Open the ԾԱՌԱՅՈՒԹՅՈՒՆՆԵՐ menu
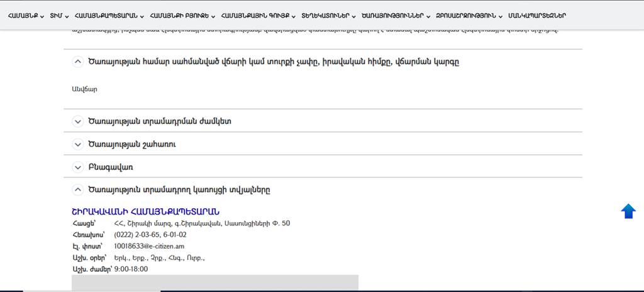The image size is (644, 292). pyautogui.click(x=392, y=16)
